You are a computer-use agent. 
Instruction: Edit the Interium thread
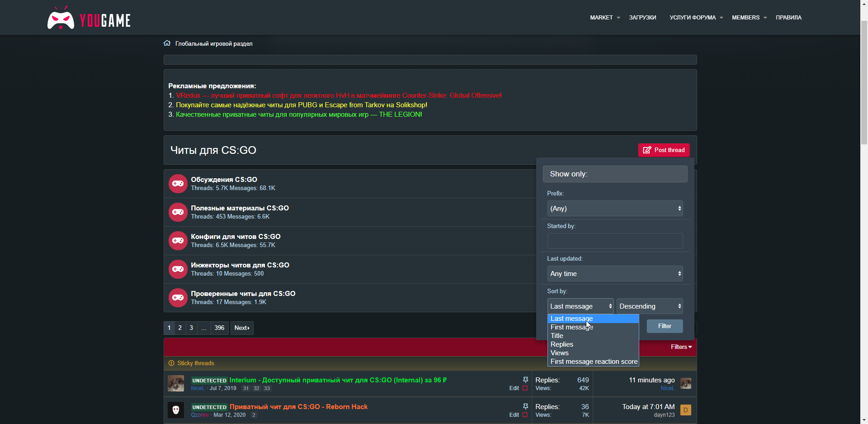514,388
